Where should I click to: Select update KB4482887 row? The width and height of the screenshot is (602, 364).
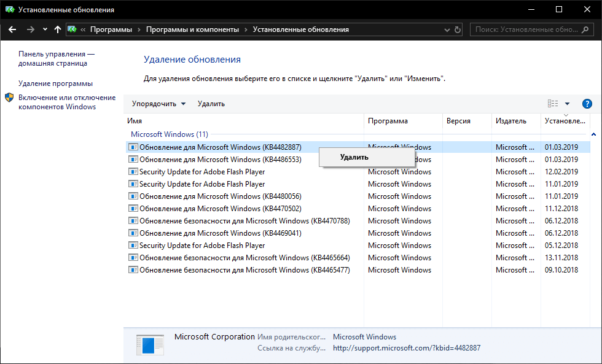[x=358, y=147]
